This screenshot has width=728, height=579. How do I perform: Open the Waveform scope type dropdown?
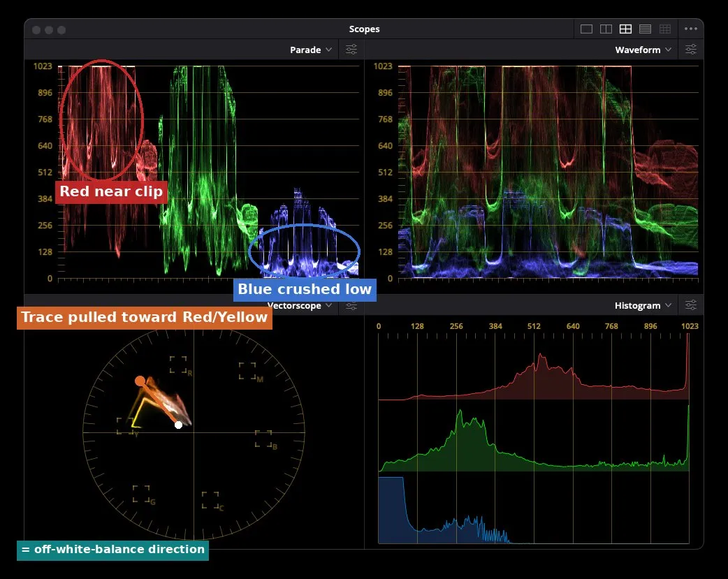click(x=643, y=50)
